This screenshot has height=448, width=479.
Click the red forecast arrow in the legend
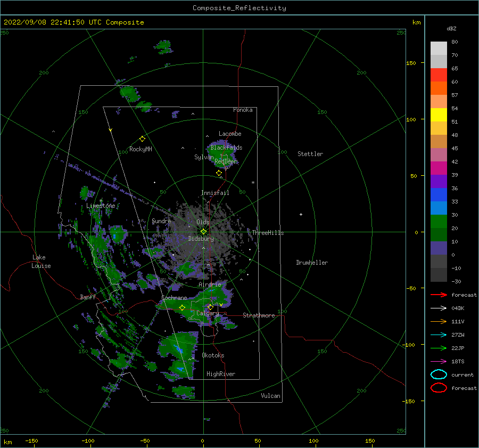point(439,295)
